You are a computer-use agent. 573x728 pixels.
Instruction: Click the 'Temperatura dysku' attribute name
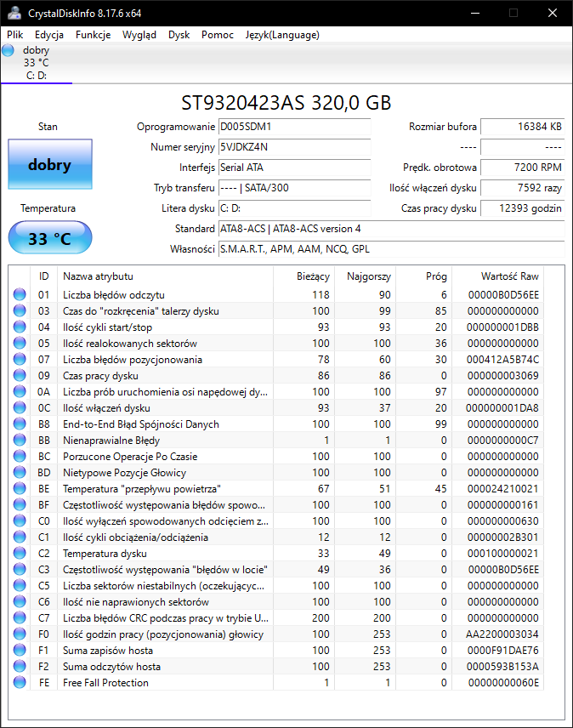pos(105,554)
